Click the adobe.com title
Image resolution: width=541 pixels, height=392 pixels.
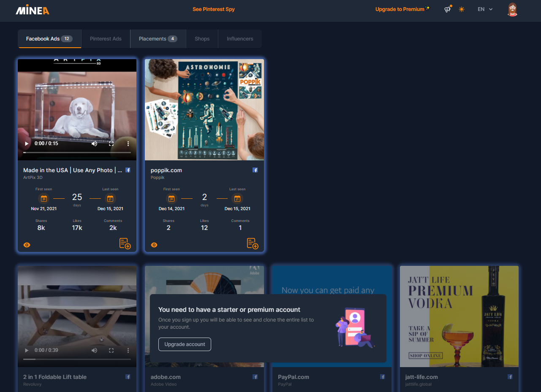pyautogui.click(x=166, y=377)
